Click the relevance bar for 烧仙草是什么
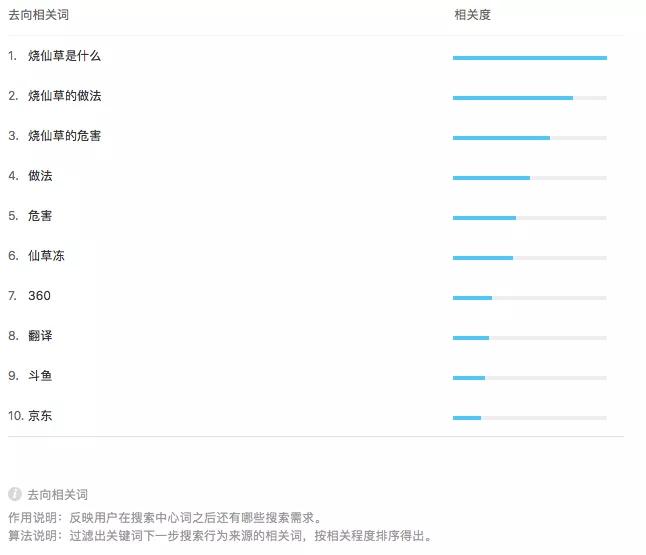Screen dimensions: 646x555 [529, 58]
